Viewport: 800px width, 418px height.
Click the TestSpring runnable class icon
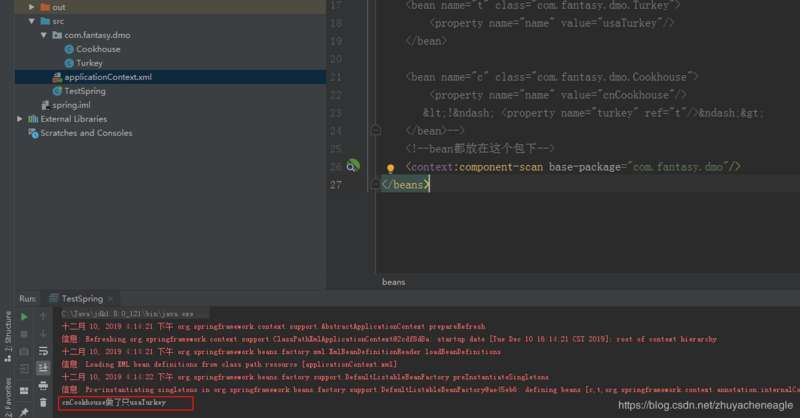[57, 91]
